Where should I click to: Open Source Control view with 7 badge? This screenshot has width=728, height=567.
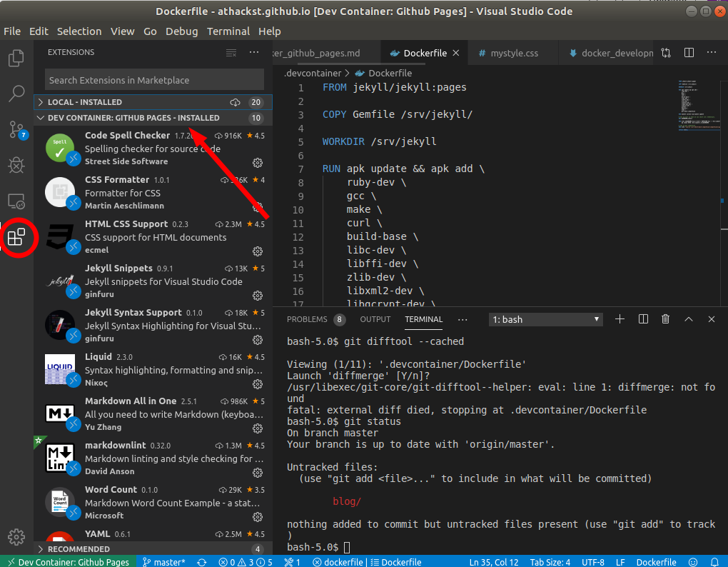pyautogui.click(x=17, y=129)
